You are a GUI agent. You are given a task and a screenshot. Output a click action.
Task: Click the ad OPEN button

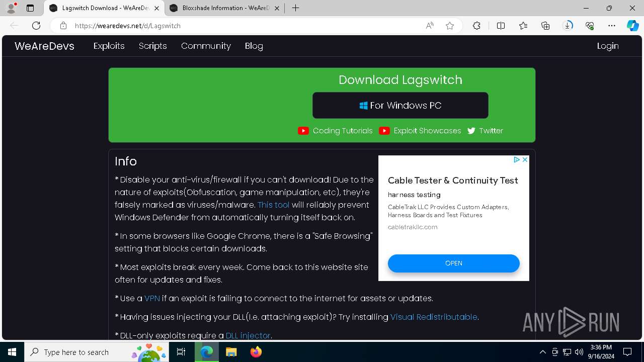click(454, 263)
